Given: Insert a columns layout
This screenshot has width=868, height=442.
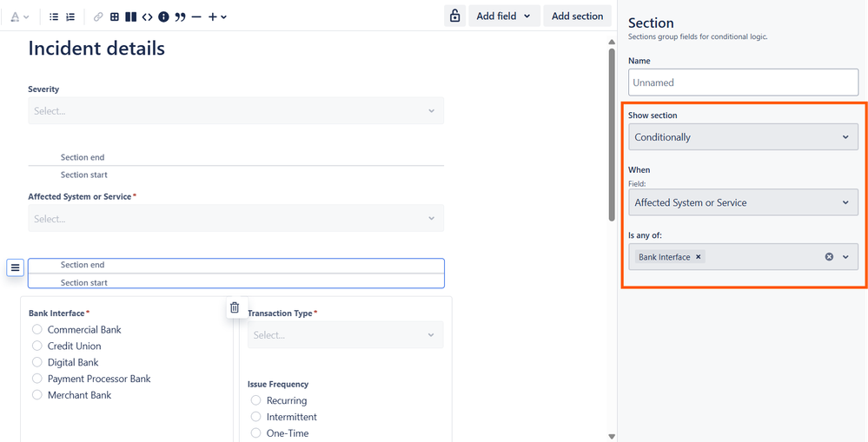Looking at the screenshot, I should click(x=130, y=17).
